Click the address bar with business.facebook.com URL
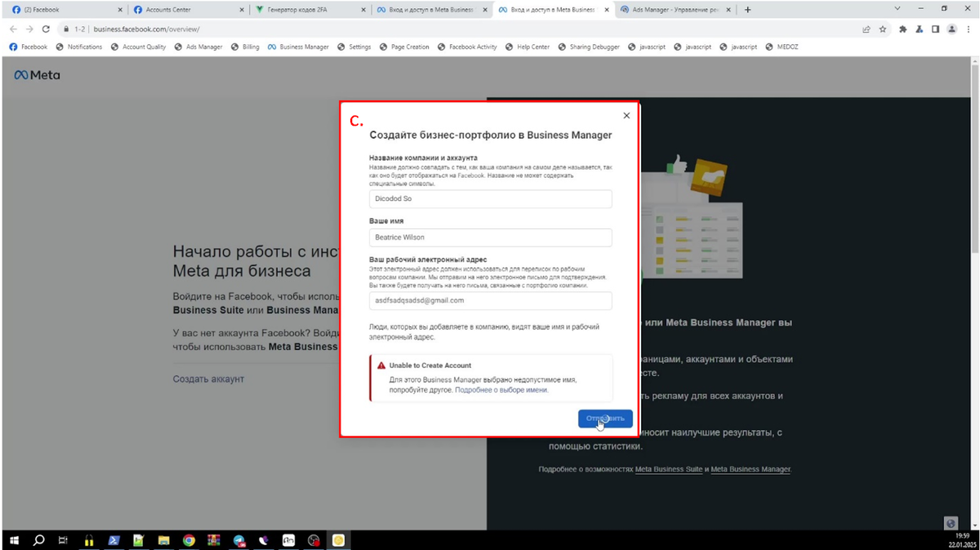 pos(457,29)
